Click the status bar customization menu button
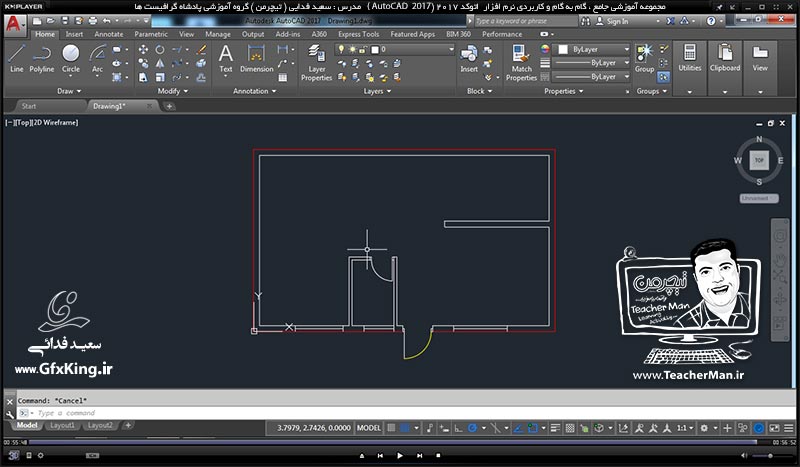The width and height of the screenshot is (800, 467). click(x=789, y=428)
